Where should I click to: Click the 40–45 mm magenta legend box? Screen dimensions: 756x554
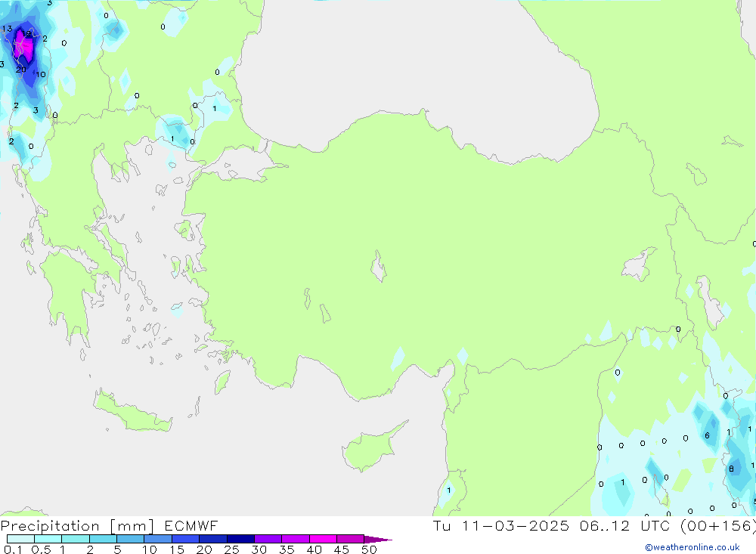tap(323, 539)
